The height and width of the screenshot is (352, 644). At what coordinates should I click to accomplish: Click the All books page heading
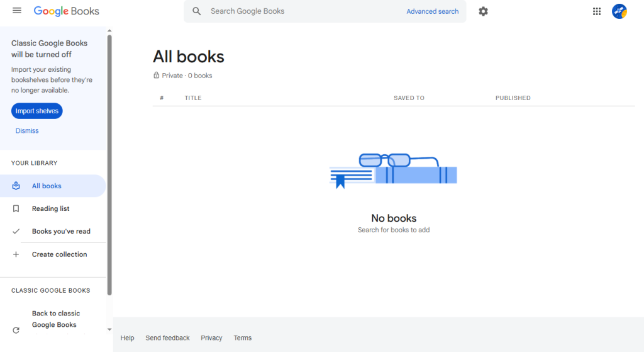189,56
